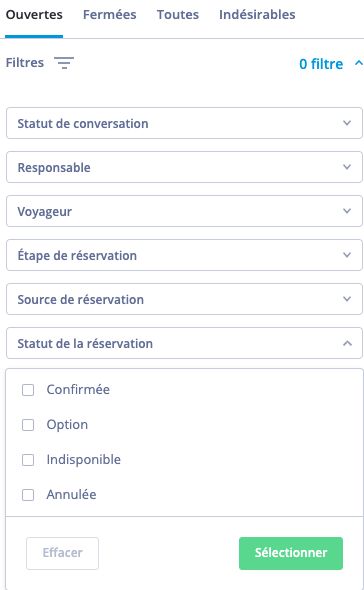Open the Statut de conversation dropdown
This screenshot has width=364, height=590.
(x=184, y=123)
